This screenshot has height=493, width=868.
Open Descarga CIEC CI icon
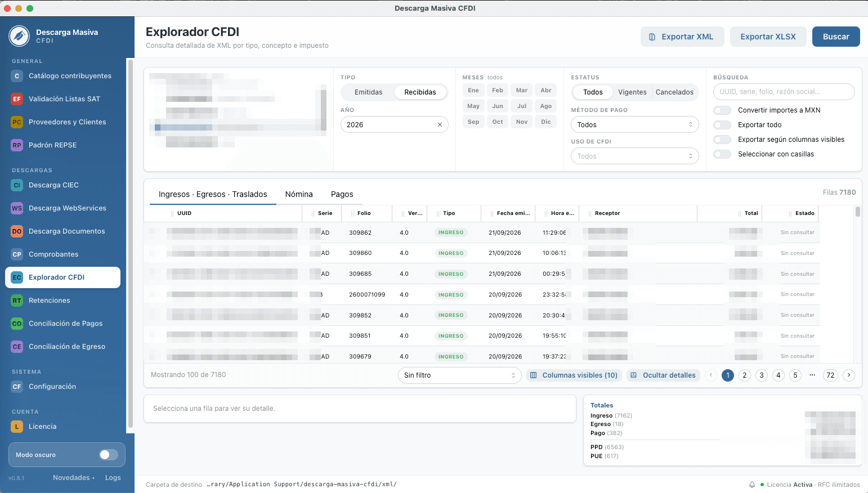pos(17,185)
